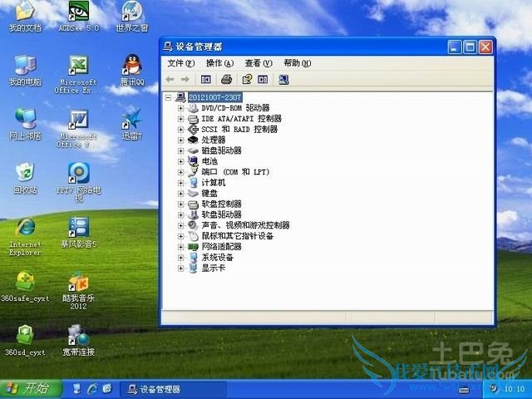Click the action pane toolbar icon left of scan icon
The image size is (532, 399).
263,80
